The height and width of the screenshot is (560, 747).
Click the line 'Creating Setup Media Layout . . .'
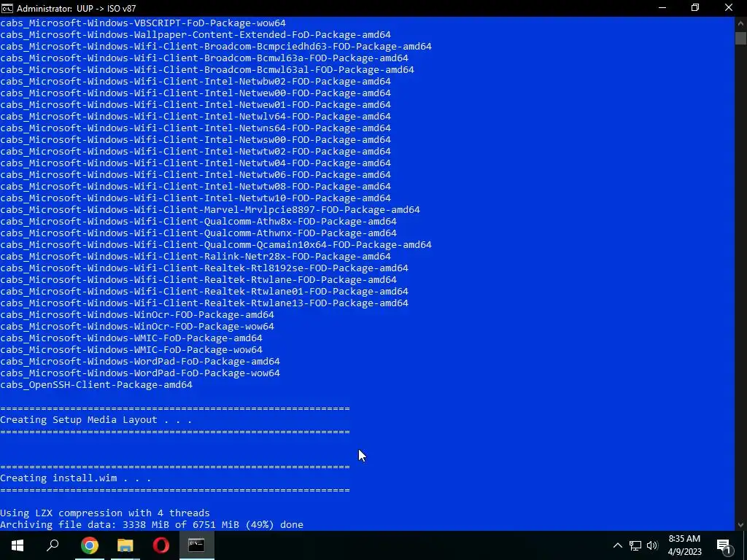(x=96, y=420)
